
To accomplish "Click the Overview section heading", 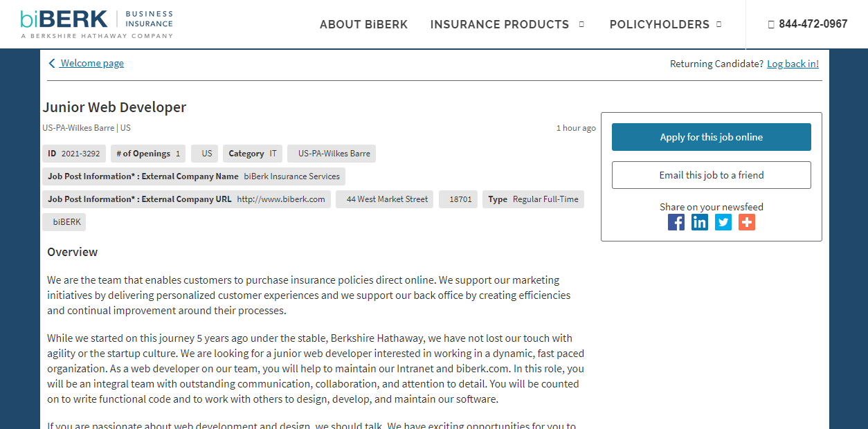I will [73, 252].
